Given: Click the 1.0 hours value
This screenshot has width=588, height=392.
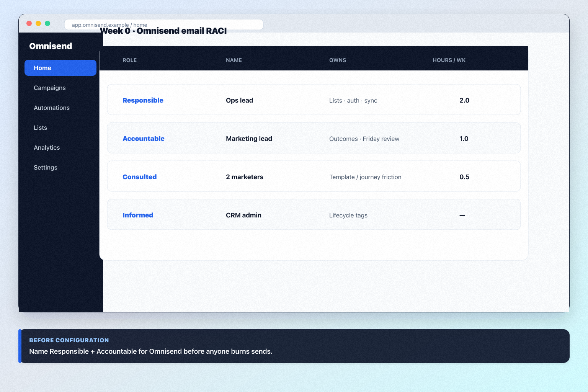Looking at the screenshot, I should click(464, 139).
